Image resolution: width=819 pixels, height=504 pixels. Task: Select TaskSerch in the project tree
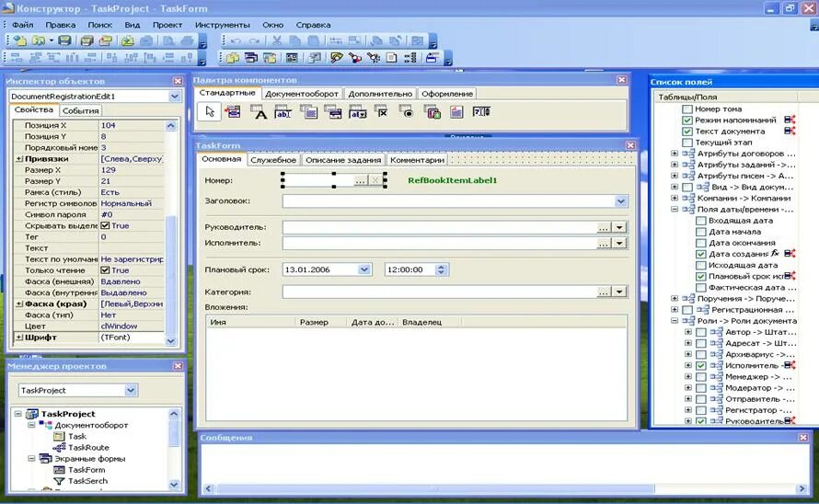tap(87, 481)
